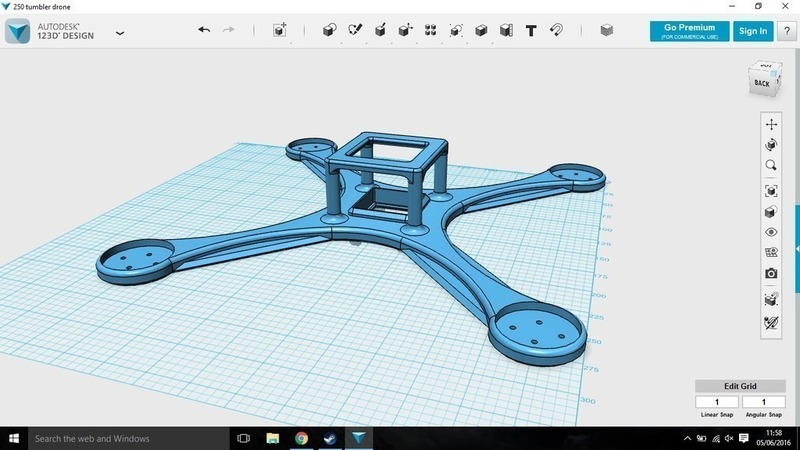Take a screenshot with camera icon
The width and height of the screenshot is (800, 450).
pyautogui.click(x=771, y=274)
